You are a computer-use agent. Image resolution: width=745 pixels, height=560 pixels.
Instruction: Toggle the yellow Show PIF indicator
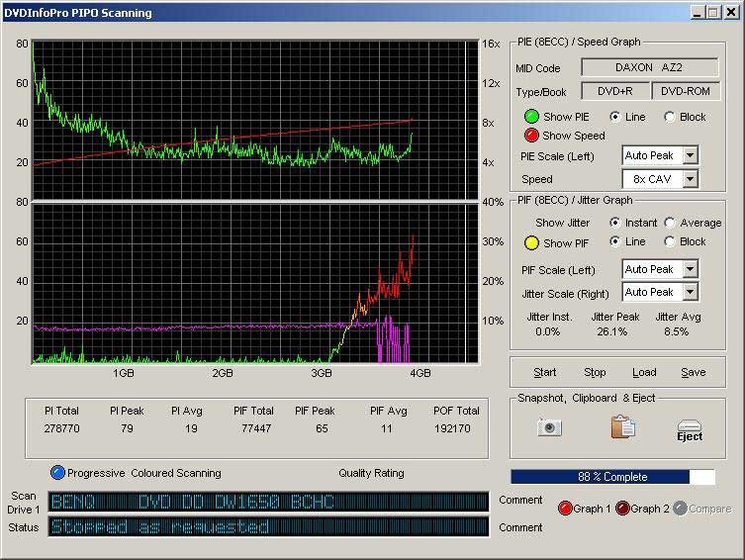click(x=531, y=243)
